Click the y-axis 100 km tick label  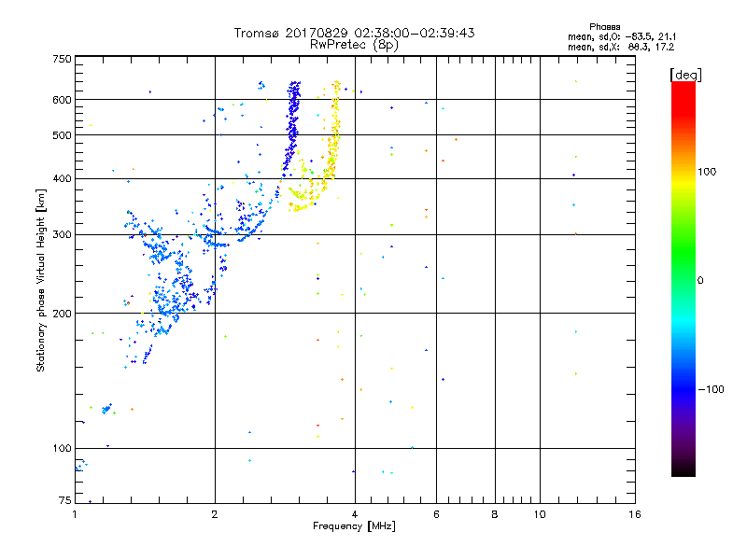click(x=62, y=449)
